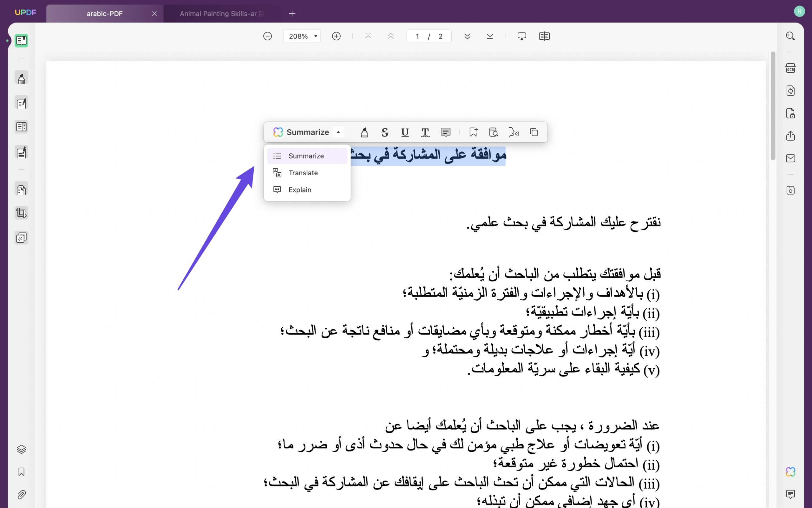Jump to the last page
Image resolution: width=812 pixels, height=508 pixels.
click(490, 36)
